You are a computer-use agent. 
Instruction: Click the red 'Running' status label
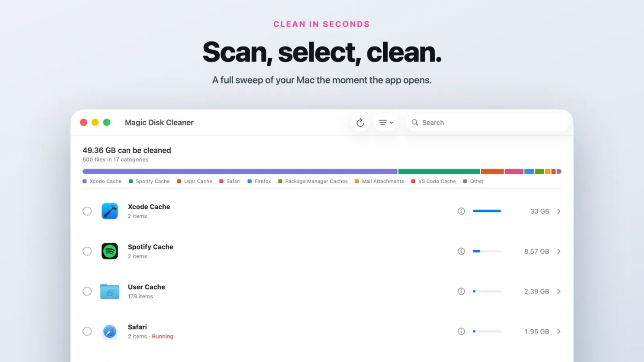[163, 337]
